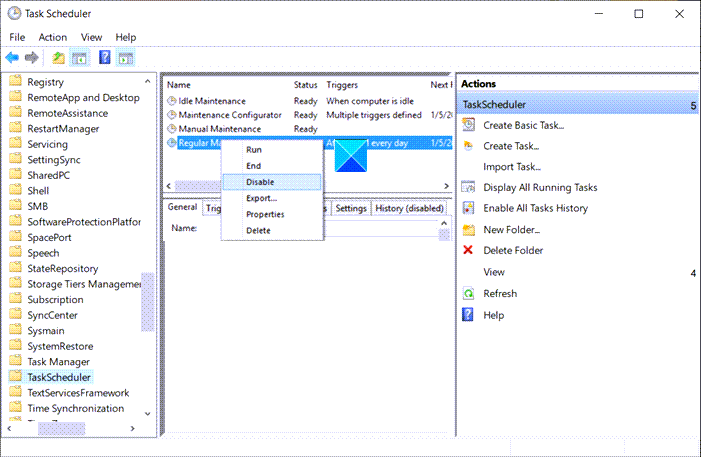
Task: Click the toolbar Help question mark icon
Action: coord(105,57)
